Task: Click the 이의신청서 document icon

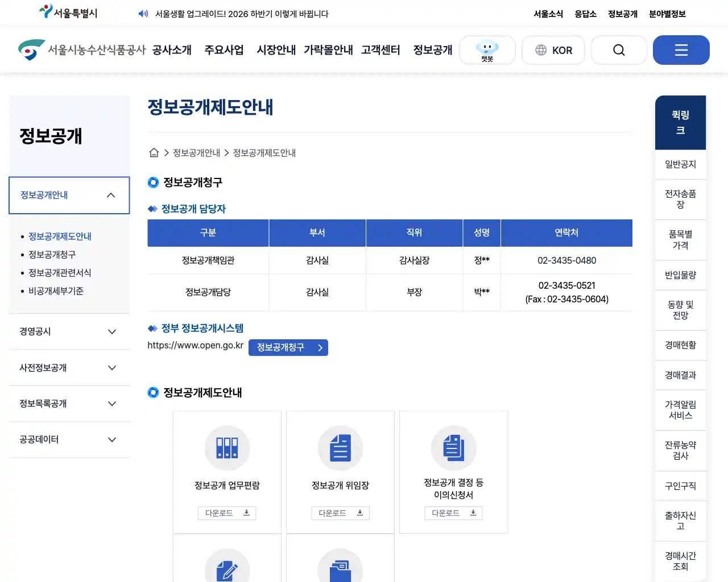Action: click(453, 448)
